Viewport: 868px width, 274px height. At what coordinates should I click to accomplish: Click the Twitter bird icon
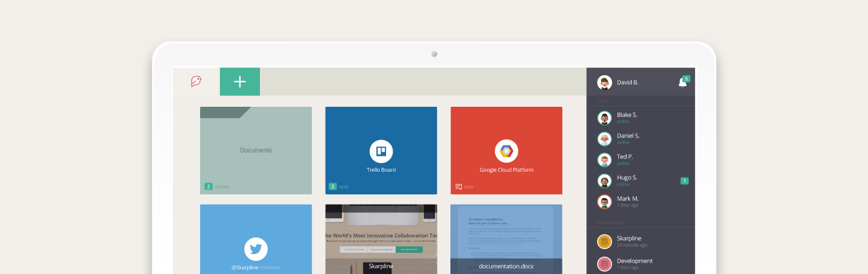(x=255, y=249)
